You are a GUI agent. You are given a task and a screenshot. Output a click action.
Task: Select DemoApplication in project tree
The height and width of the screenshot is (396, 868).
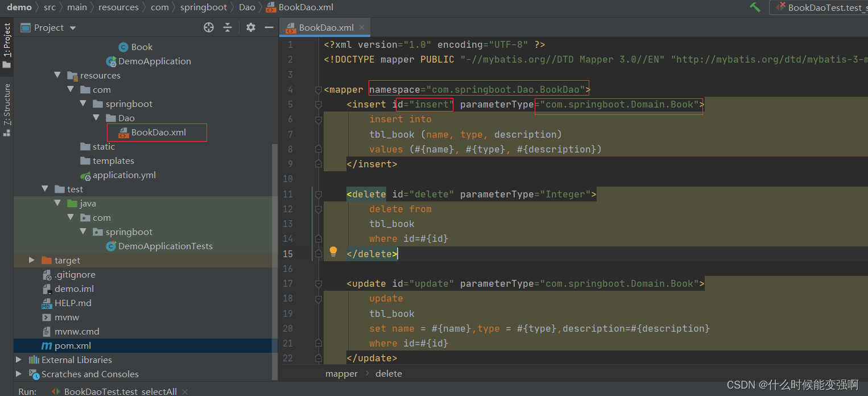click(x=148, y=61)
